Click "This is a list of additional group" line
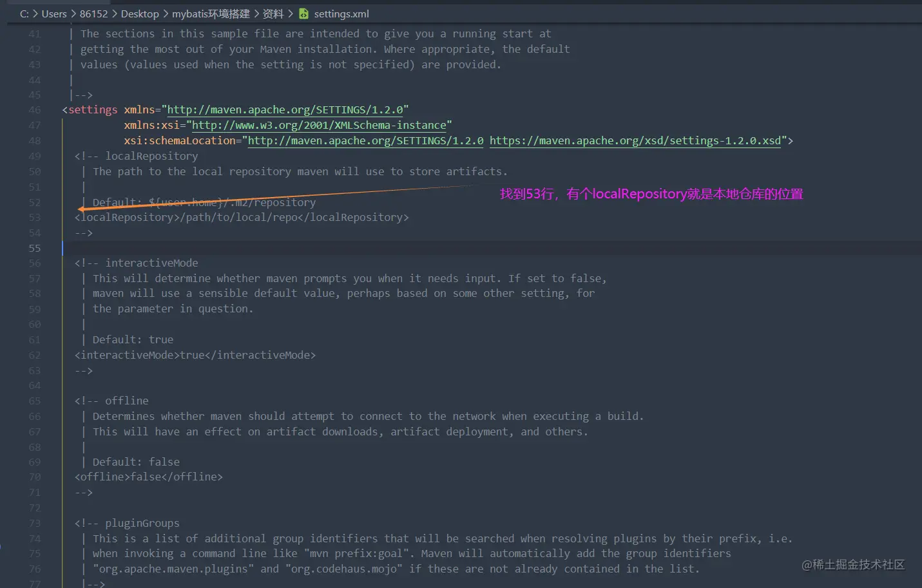The width and height of the screenshot is (922, 588). (443, 539)
